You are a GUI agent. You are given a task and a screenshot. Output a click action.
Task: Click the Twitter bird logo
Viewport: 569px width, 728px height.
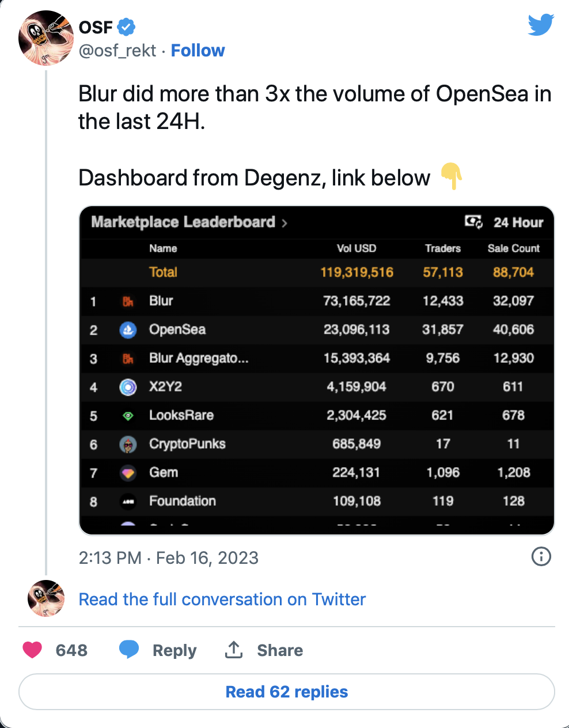541,25
